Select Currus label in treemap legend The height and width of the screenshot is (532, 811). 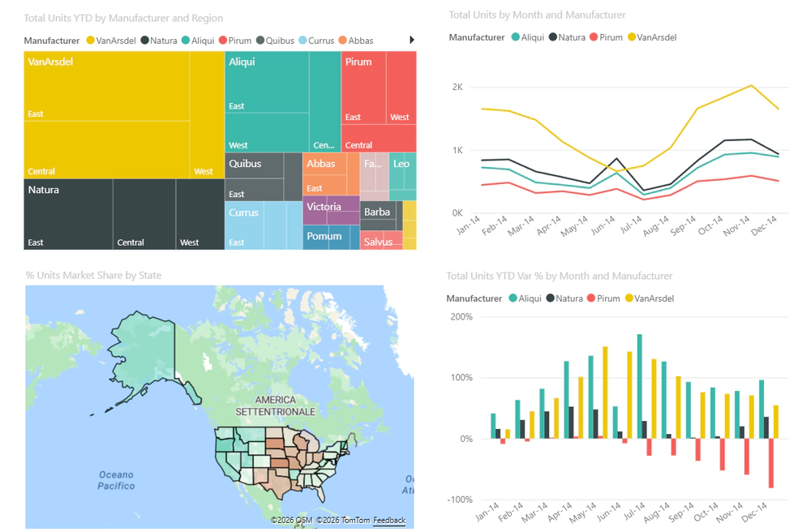point(321,41)
